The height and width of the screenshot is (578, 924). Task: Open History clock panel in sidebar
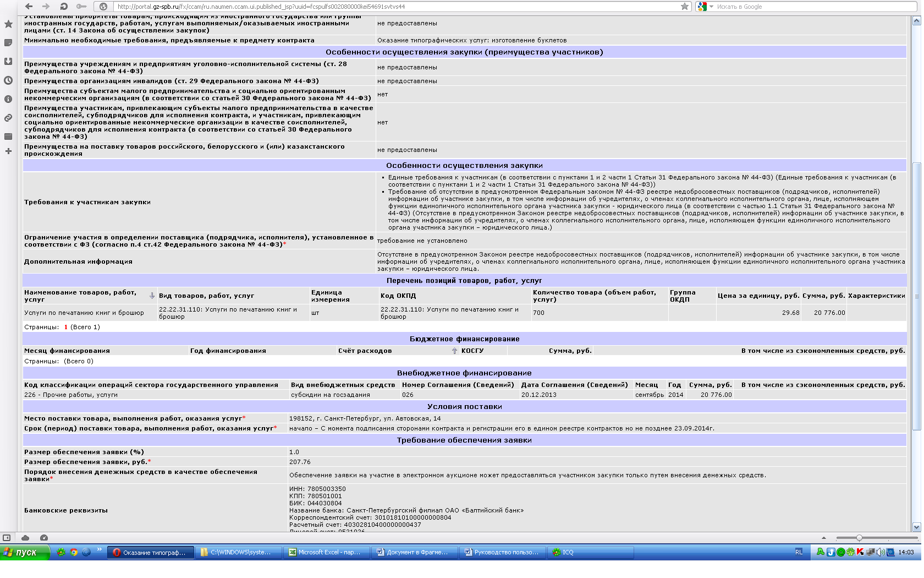click(8, 80)
